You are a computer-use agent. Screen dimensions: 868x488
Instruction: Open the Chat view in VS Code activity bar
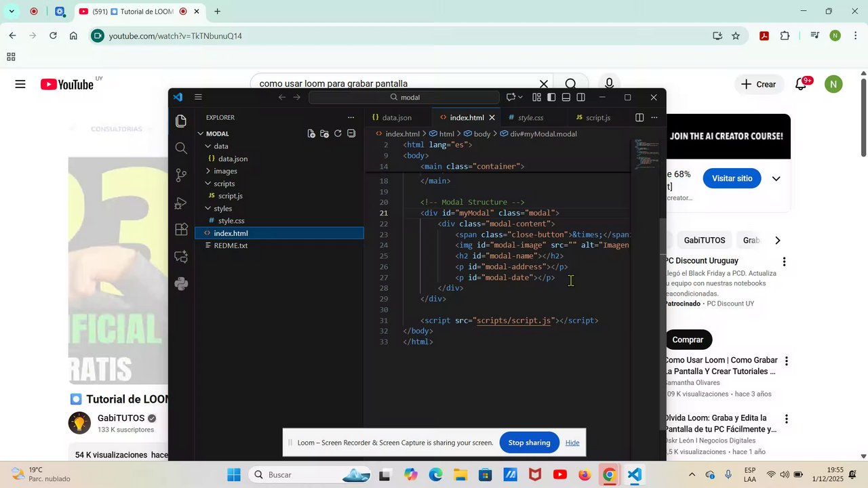pyautogui.click(x=181, y=257)
